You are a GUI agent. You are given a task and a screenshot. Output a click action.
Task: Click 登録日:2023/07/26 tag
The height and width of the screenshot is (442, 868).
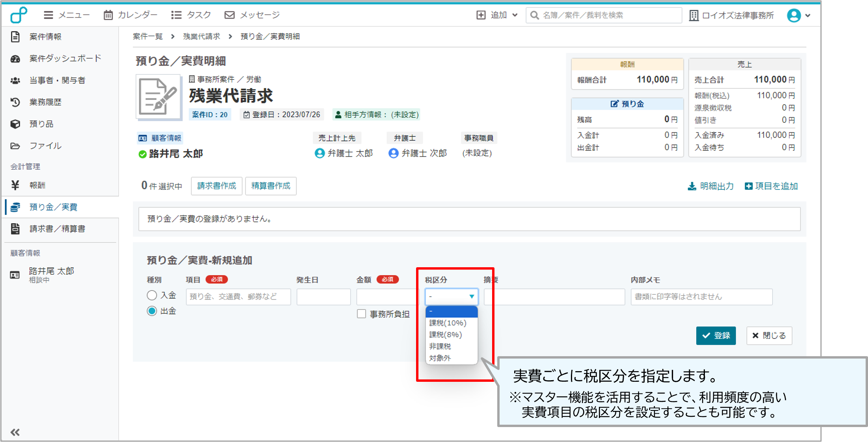click(x=282, y=115)
